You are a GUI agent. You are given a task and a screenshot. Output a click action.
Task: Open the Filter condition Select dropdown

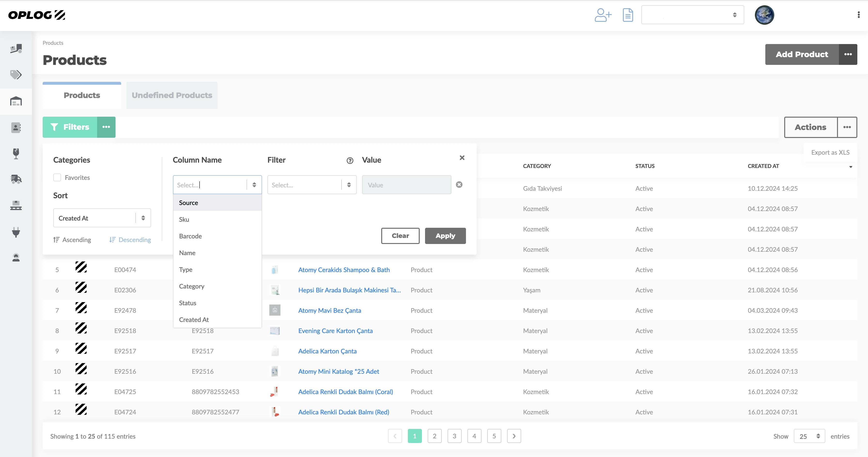point(311,185)
